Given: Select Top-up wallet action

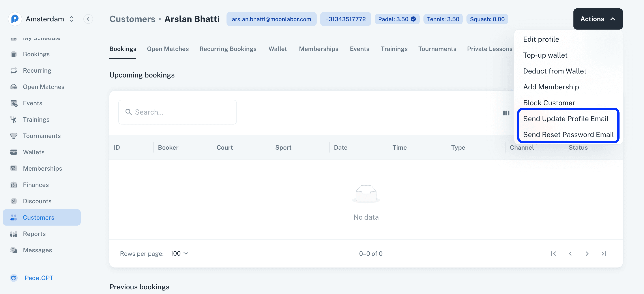Looking at the screenshot, I should tap(545, 55).
